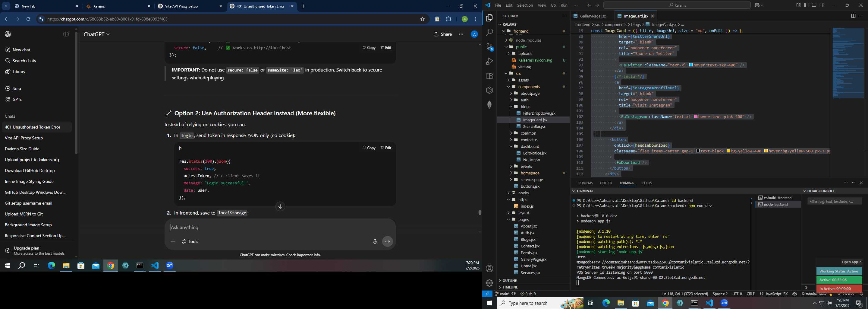Open Zoom from the right taskbar

724,303
